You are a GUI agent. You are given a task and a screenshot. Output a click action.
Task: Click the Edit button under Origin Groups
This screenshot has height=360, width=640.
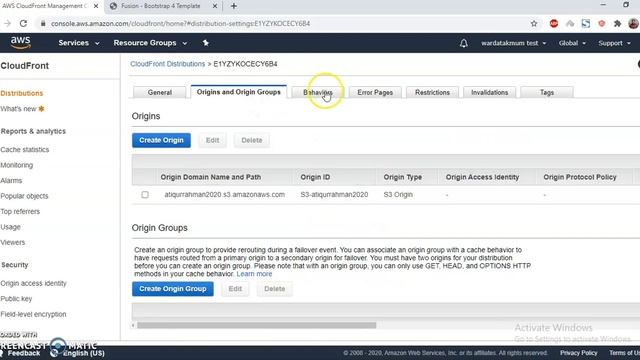tap(235, 289)
